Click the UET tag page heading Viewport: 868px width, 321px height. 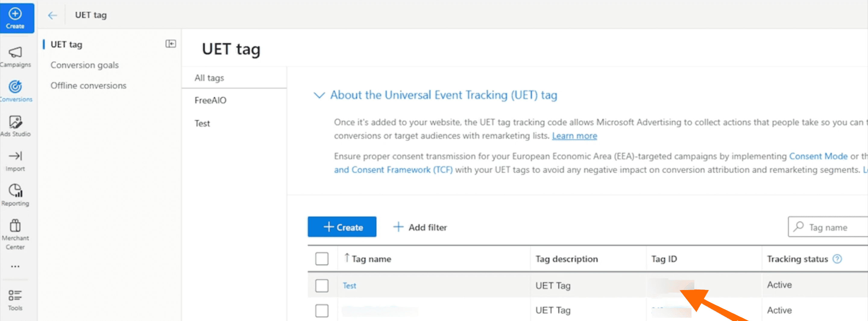pyautogui.click(x=231, y=49)
